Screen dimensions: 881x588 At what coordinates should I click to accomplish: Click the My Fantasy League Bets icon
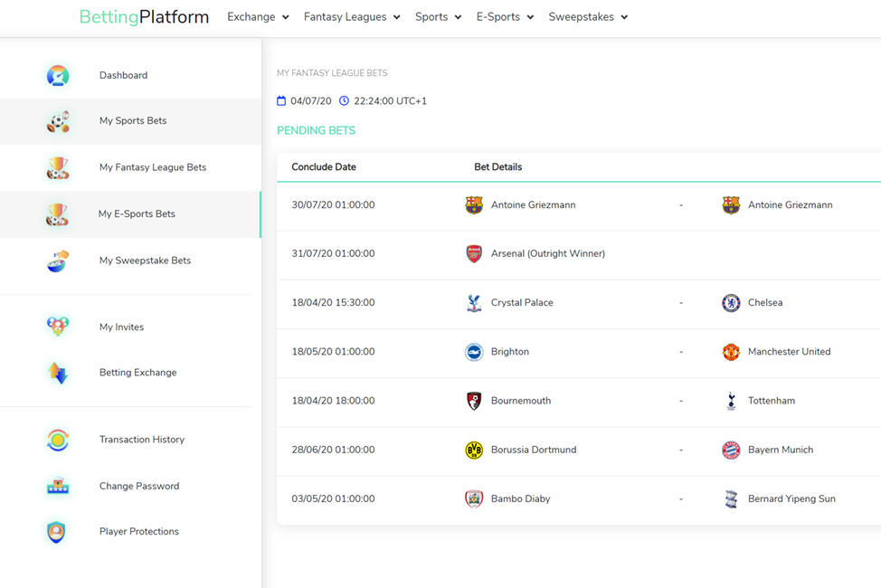57,167
